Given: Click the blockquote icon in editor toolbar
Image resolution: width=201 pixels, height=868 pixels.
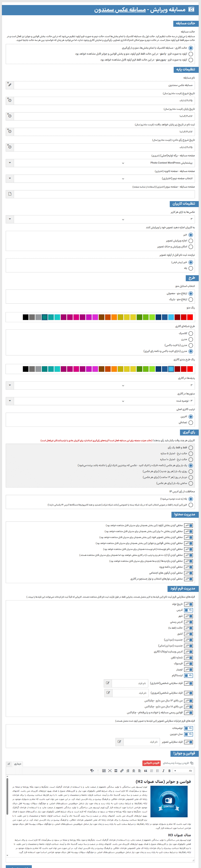Looking at the screenshot, I should (145, 771).
